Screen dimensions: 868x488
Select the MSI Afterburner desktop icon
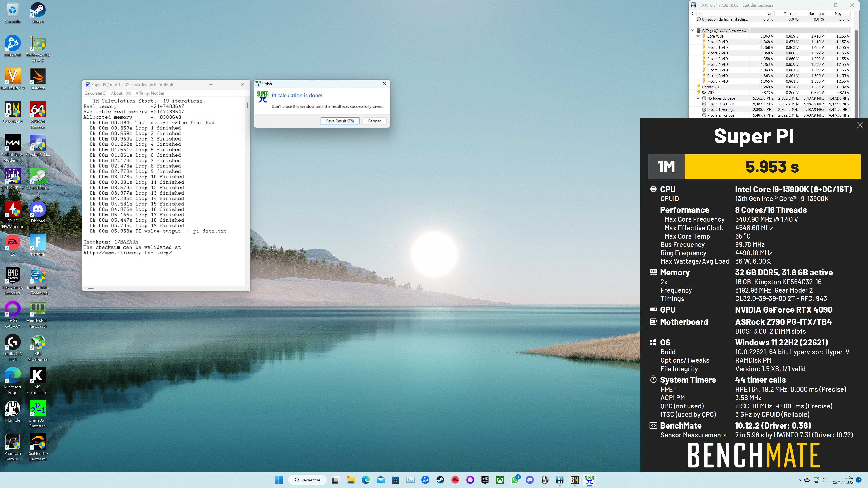coord(38,347)
